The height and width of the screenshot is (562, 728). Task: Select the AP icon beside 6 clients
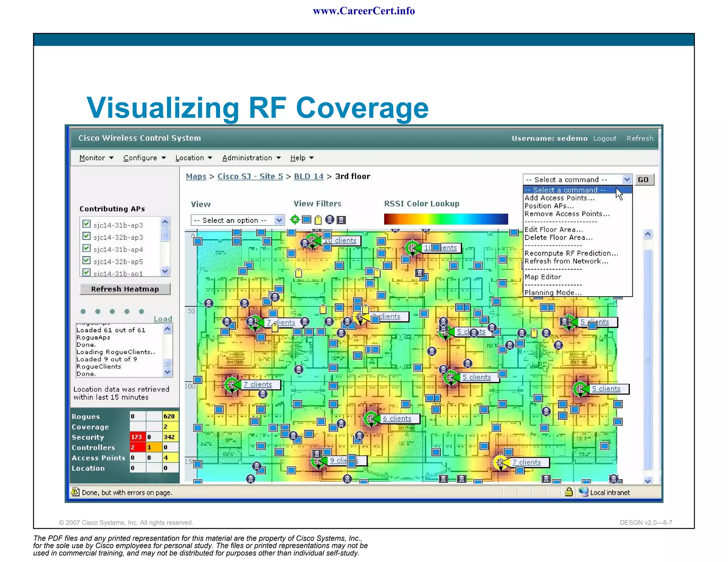pyautogui.click(x=371, y=419)
